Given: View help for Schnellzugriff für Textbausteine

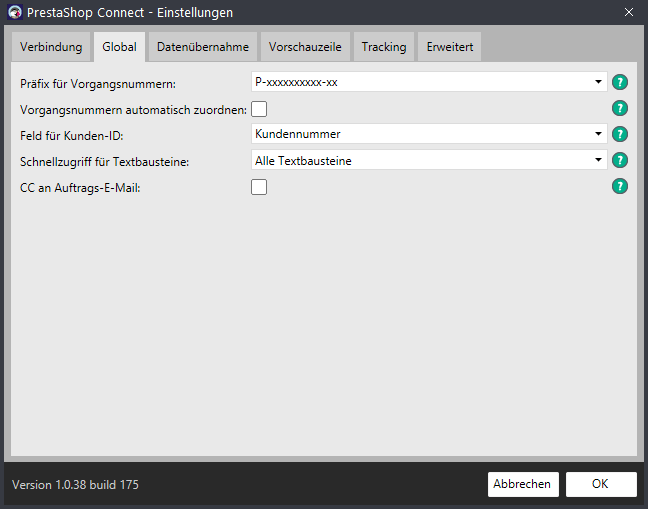Looking at the screenshot, I should point(619,160).
